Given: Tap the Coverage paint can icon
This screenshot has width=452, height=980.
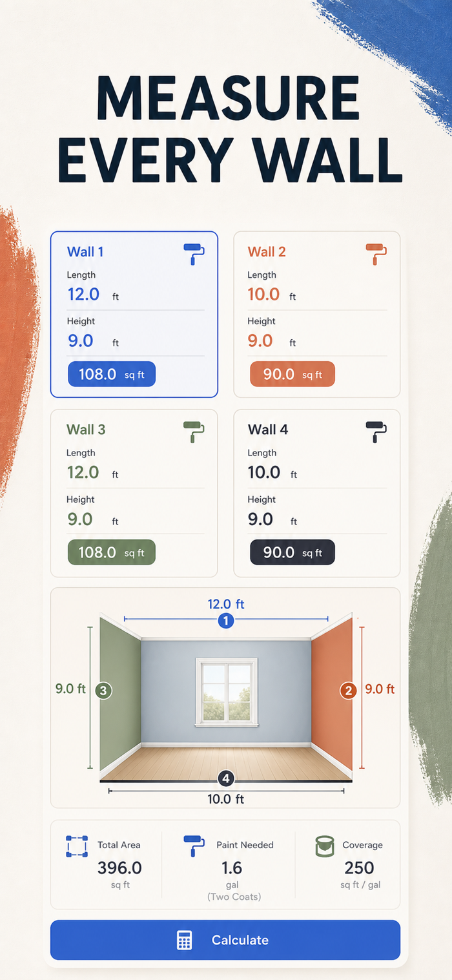Looking at the screenshot, I should (x=325, y=846).
